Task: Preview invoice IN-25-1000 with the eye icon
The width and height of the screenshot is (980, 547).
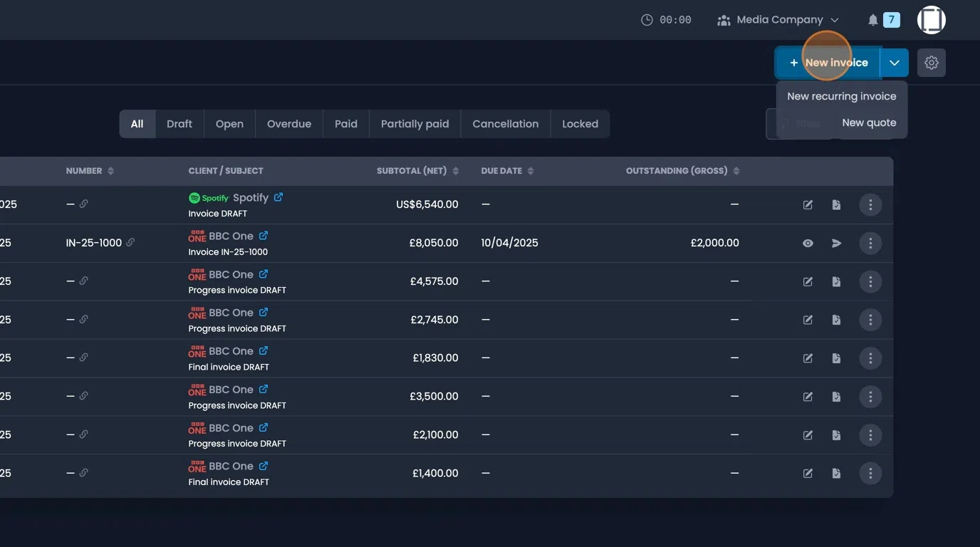Action: tap(808, 243)
